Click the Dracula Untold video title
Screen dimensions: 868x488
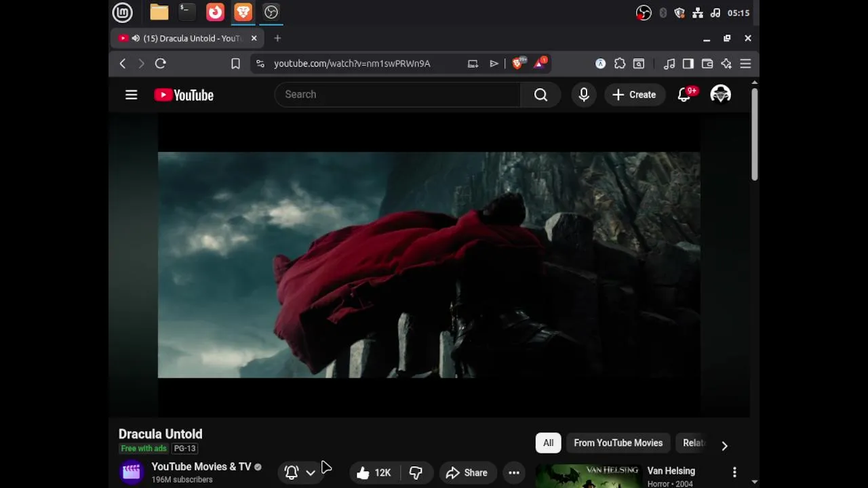pyautogui.click(x=161, y=434)
